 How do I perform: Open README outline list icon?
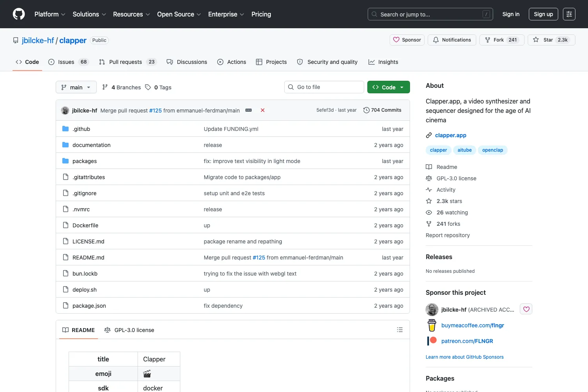[x=400, y=330]
